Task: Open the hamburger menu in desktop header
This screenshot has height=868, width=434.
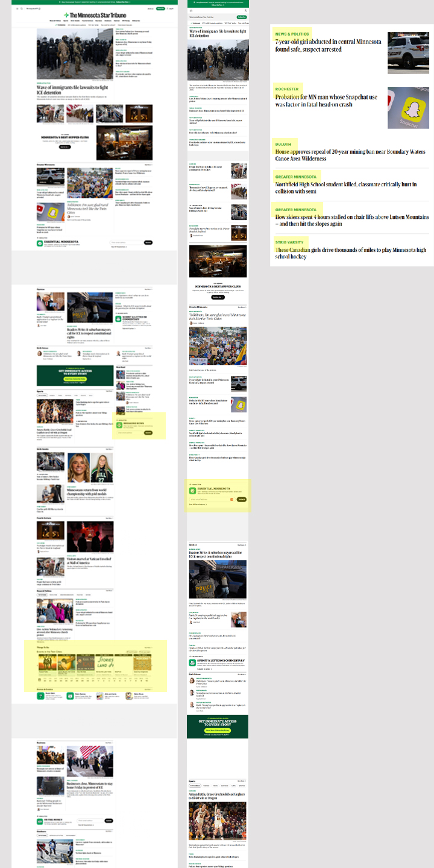Action: click(17, 9)
